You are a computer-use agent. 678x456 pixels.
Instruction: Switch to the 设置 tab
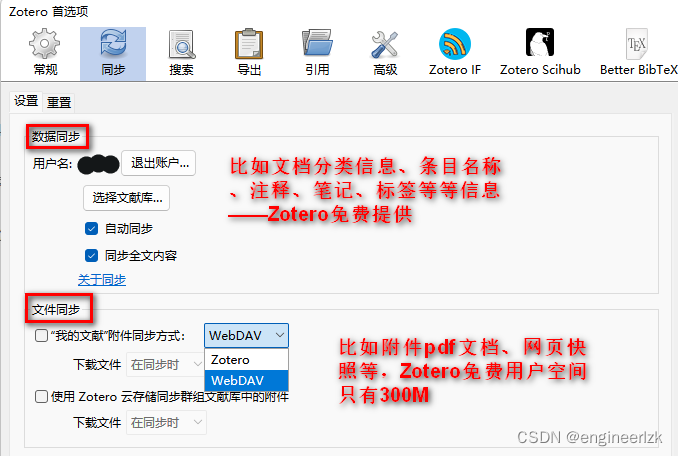point(26,102)
